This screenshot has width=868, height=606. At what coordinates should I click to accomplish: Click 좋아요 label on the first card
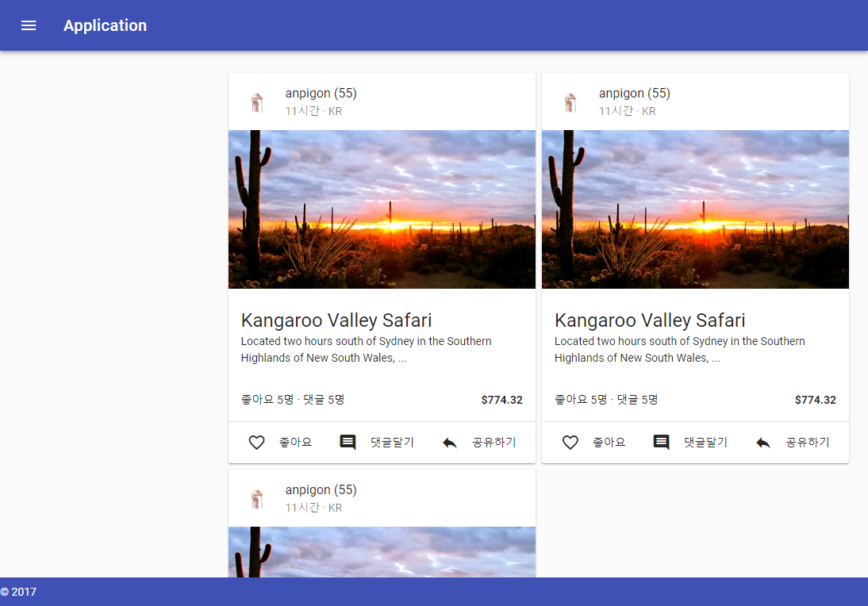coord(296,442)
